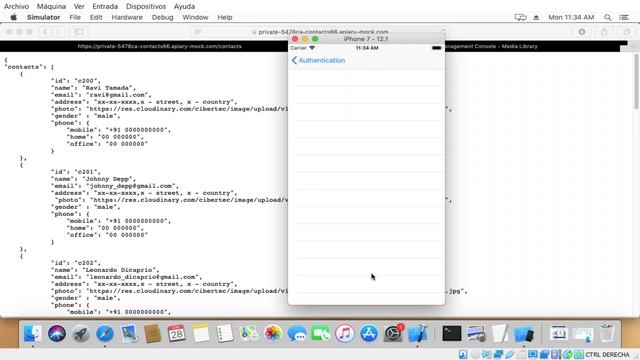Open FaceTime icon in the Dock
The image size is (640, 360).
tap(321, 333)
